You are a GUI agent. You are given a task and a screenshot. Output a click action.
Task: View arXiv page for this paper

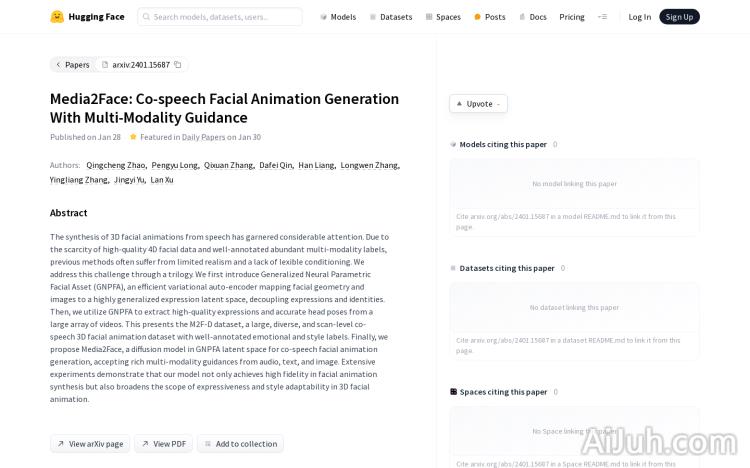click(90, 444)
